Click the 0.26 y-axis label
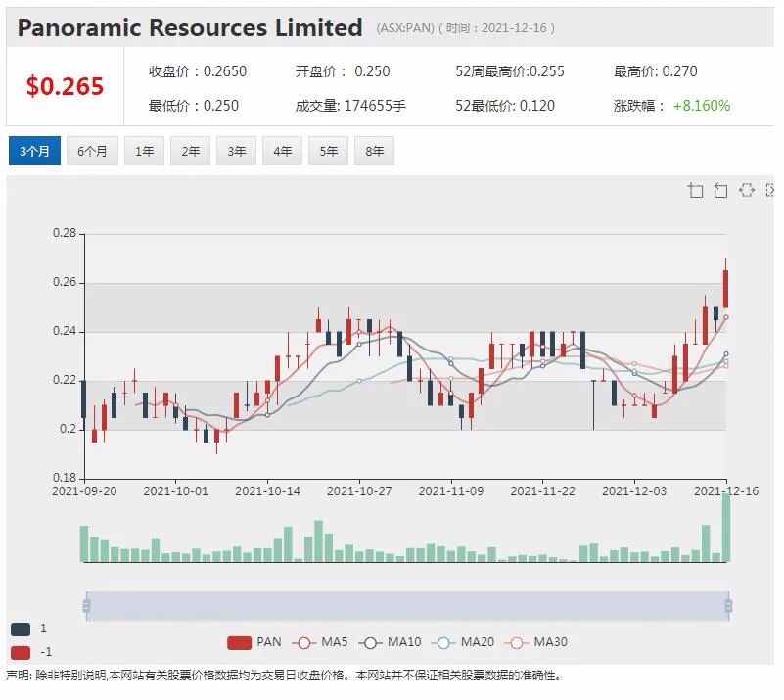This screenshot has height=700, width=784. [x=65, y=282]
